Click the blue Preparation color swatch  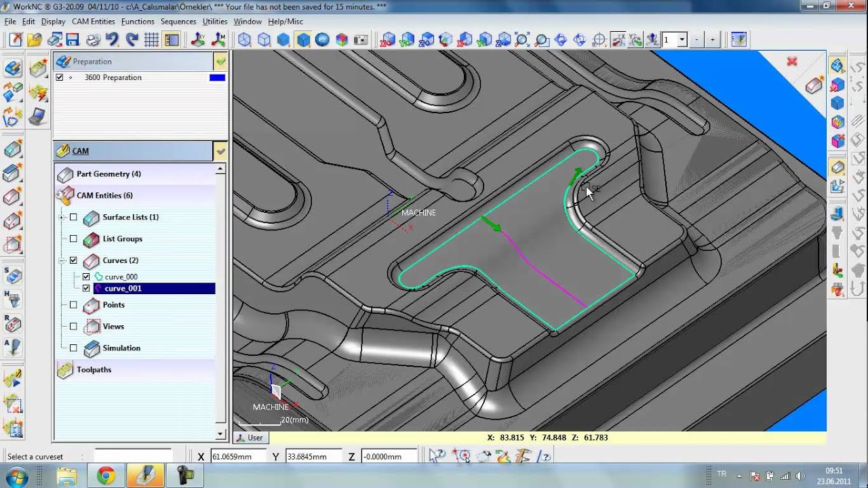(217, 77)
